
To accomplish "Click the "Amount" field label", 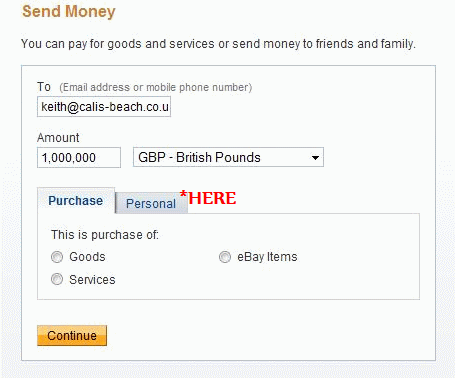I will coord(58,138).
